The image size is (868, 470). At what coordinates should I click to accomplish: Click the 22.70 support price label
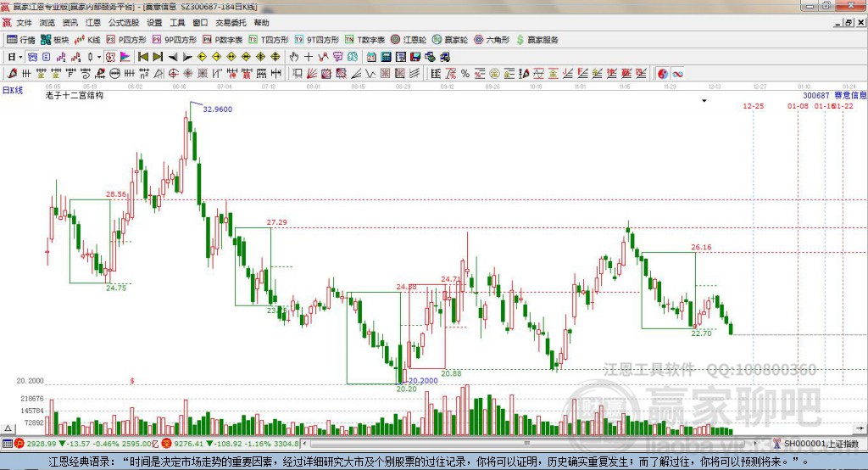(x=701, y=333)
